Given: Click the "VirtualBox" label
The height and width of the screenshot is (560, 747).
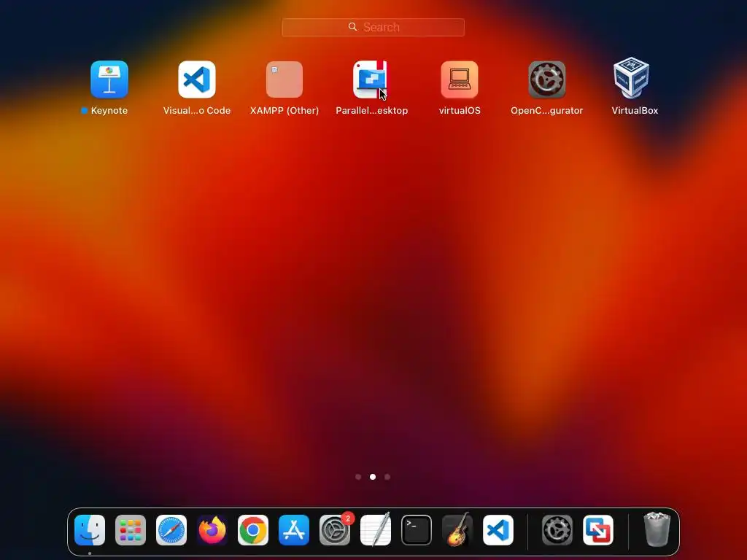Looking at the screenshot, I should [635, 111].
